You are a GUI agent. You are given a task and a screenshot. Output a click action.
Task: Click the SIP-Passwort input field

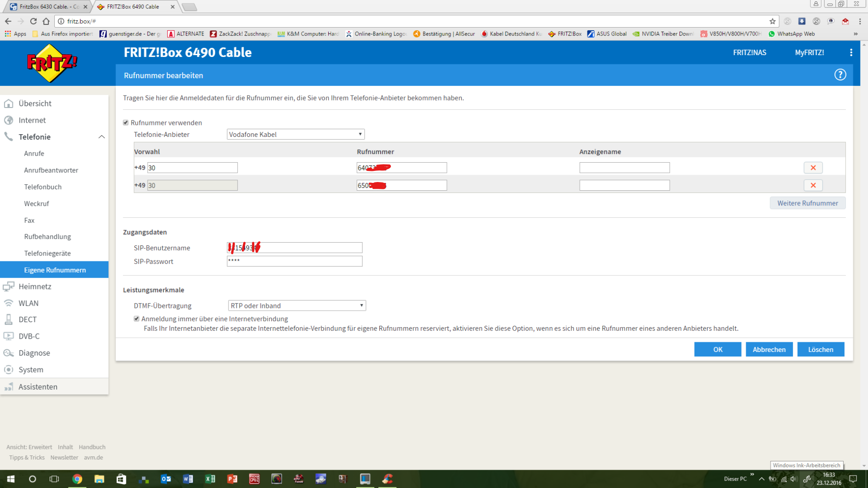click(x=294, y=261)
